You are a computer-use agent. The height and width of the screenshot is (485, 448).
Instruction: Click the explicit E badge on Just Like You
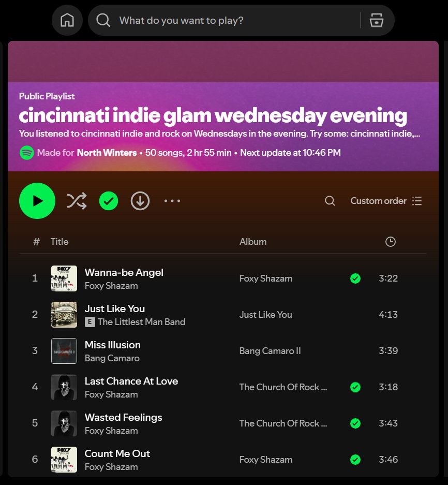click(89, 322)
